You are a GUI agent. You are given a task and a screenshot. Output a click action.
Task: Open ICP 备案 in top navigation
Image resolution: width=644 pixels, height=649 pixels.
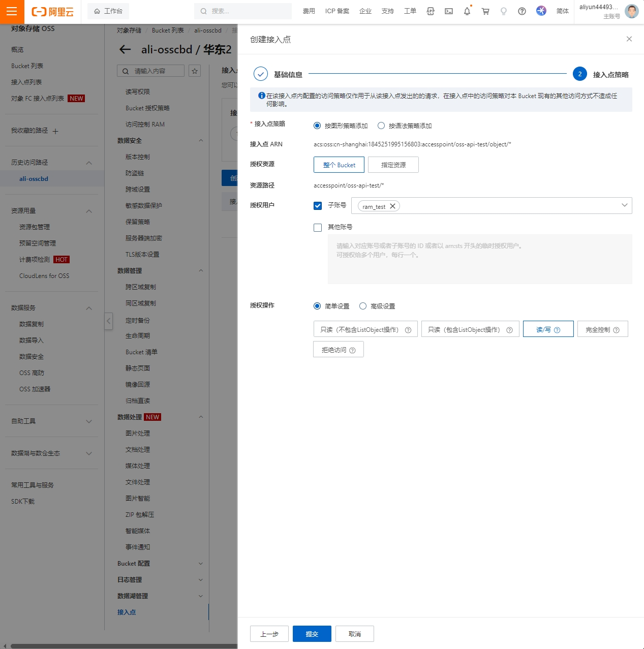coord(337,11)
